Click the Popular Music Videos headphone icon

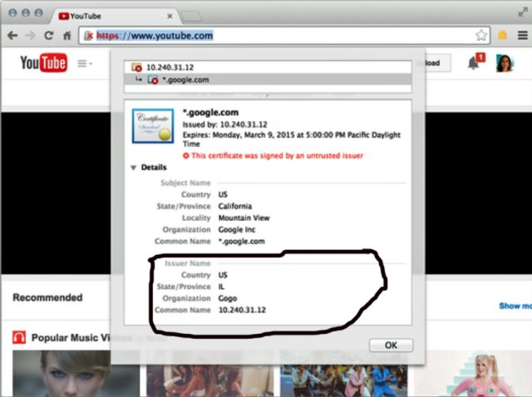click(x=19, y=337)
